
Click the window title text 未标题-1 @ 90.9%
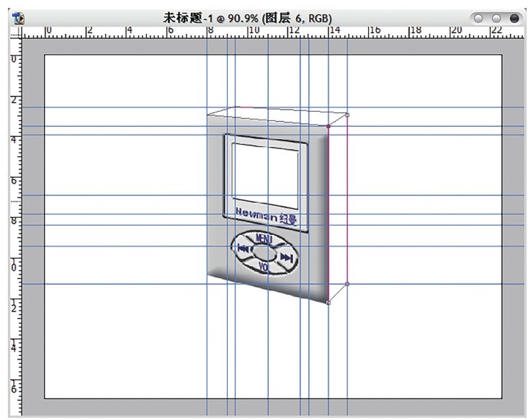tap(211, 18)
